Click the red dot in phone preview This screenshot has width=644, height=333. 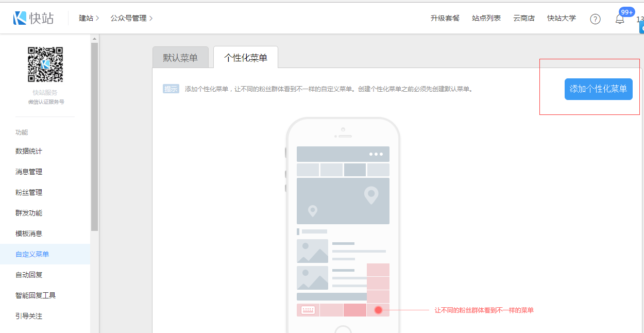pyautogui.click(x=378, y=310)
